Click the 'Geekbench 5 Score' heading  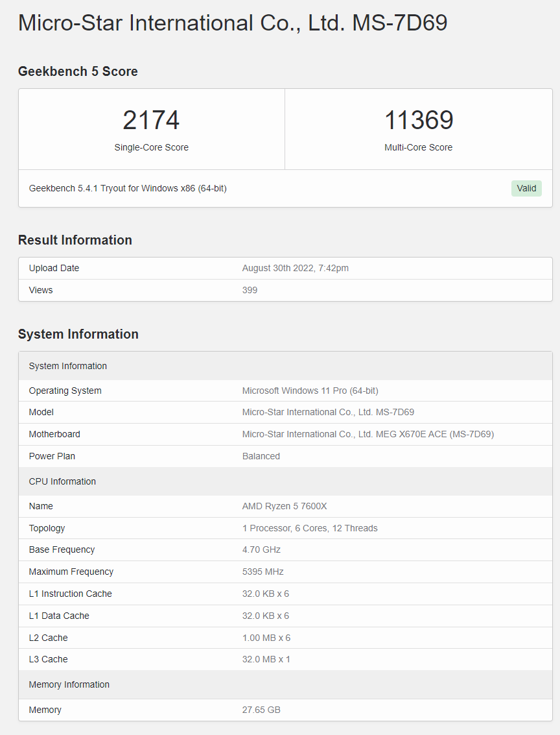[78, 71]
